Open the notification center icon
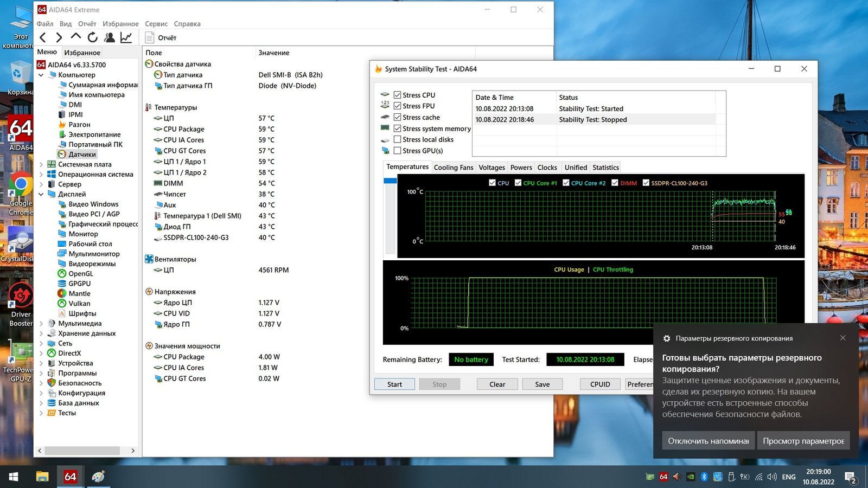 [851, 477]
